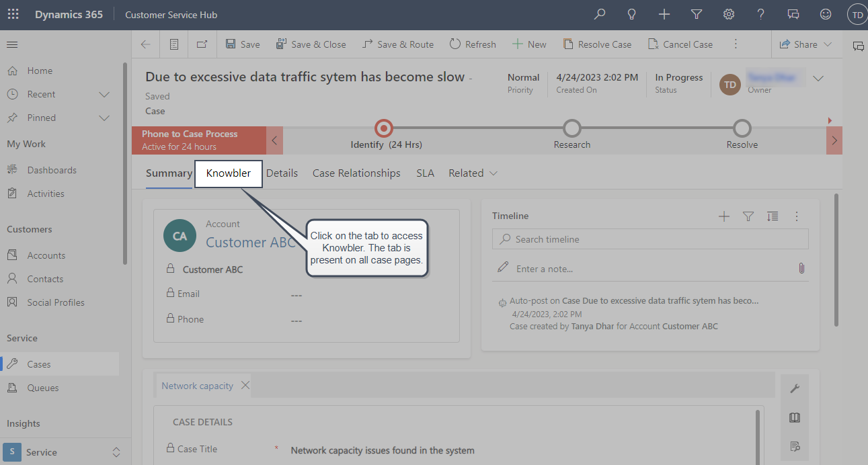This screenshot has width=868, height=465.
Task: Open the SLA tab
Action: (x=425, y=173)
